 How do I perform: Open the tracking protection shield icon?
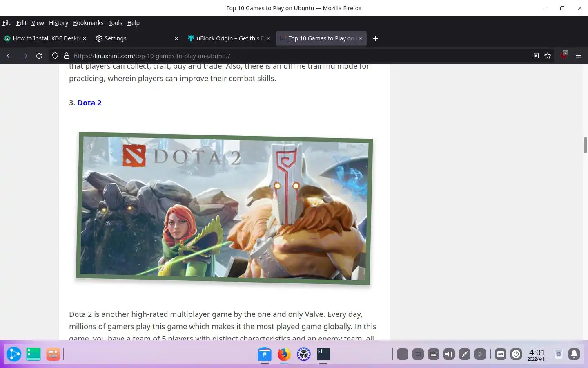click(x=55, y=56)
